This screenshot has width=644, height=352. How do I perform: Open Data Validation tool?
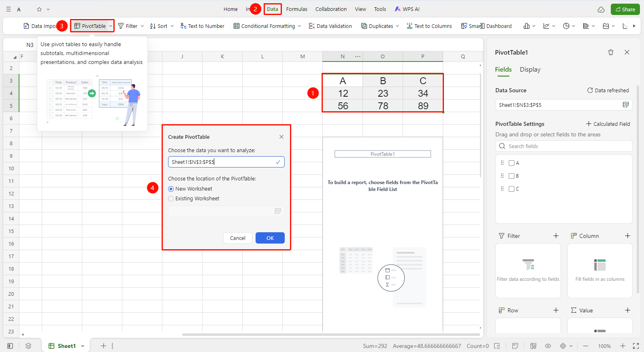pos(330,26)
